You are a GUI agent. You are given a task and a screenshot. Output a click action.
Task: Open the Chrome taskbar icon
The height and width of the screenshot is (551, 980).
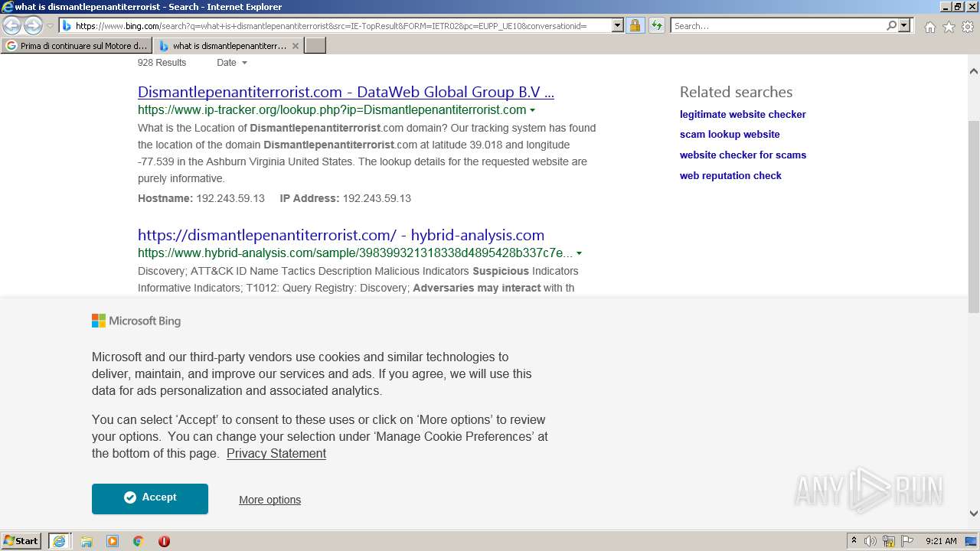pyautogui.click(x=139, y=541)
